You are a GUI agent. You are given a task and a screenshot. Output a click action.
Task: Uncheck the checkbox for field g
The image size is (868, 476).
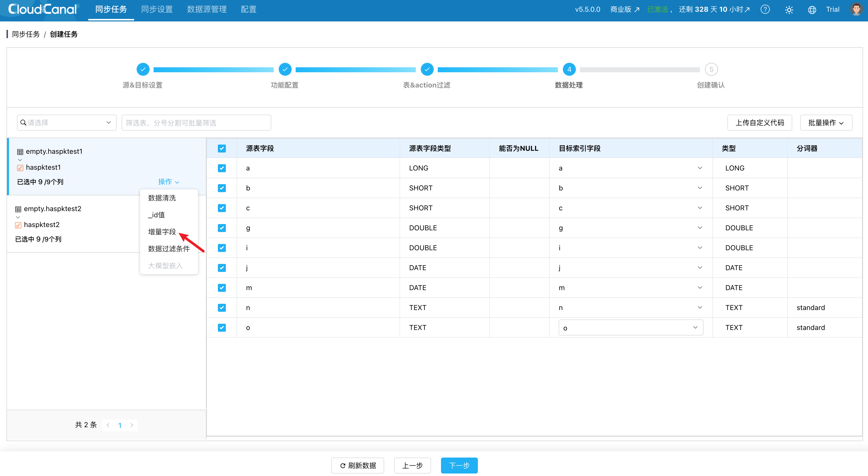tap(222, 228)
